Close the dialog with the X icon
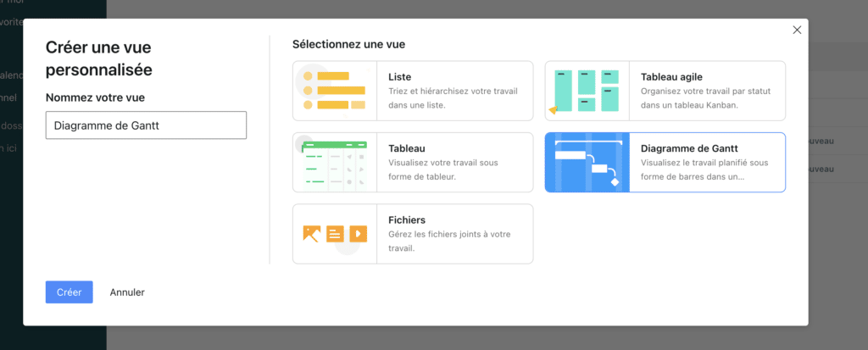868x350 pixels. click(797, 30)
